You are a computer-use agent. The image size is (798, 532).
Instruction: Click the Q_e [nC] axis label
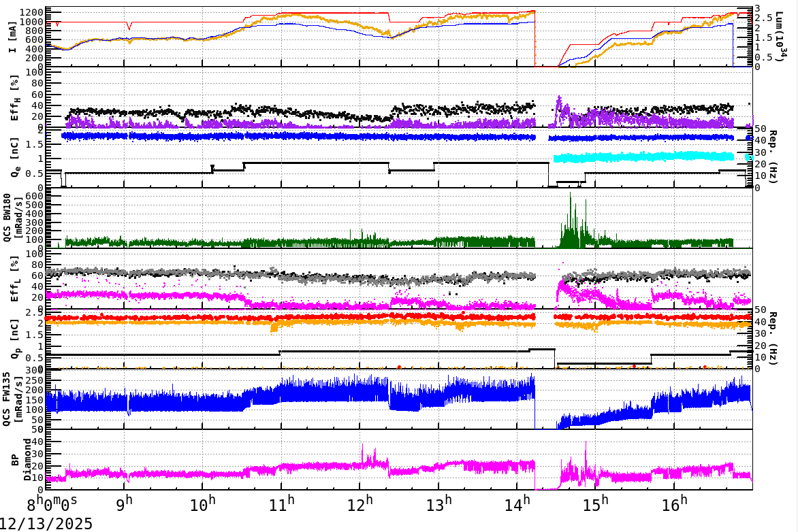[x=15, y=160]
